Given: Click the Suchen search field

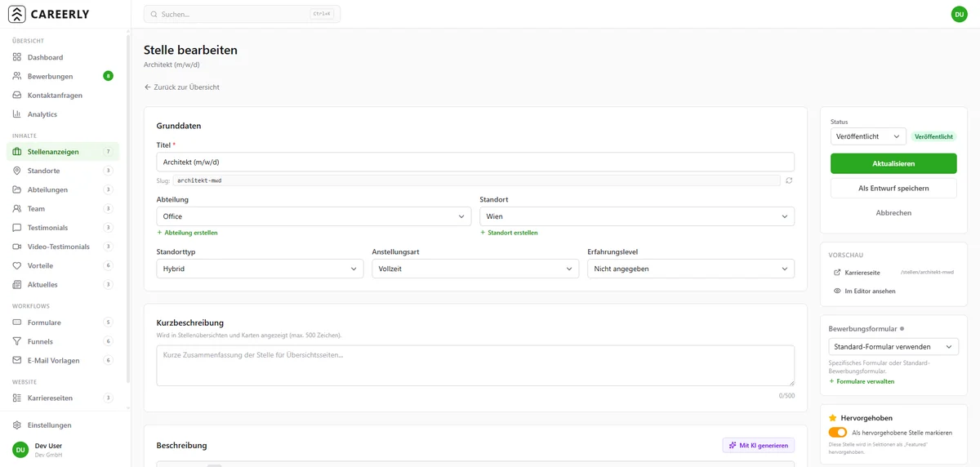Looking at the screenshot, I should tap(243, 14).
